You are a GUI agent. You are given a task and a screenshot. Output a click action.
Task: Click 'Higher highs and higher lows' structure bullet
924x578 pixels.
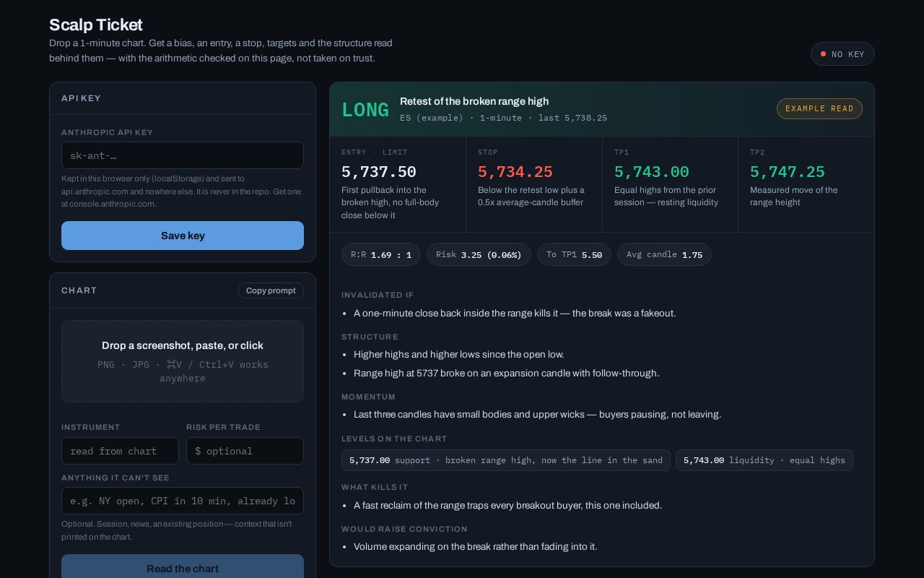(x=459, y=354)
